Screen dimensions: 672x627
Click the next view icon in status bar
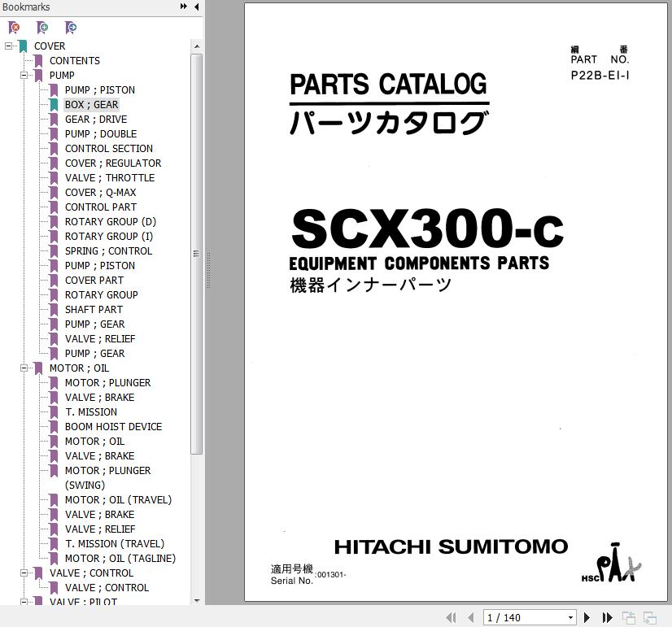pos(650,617)
